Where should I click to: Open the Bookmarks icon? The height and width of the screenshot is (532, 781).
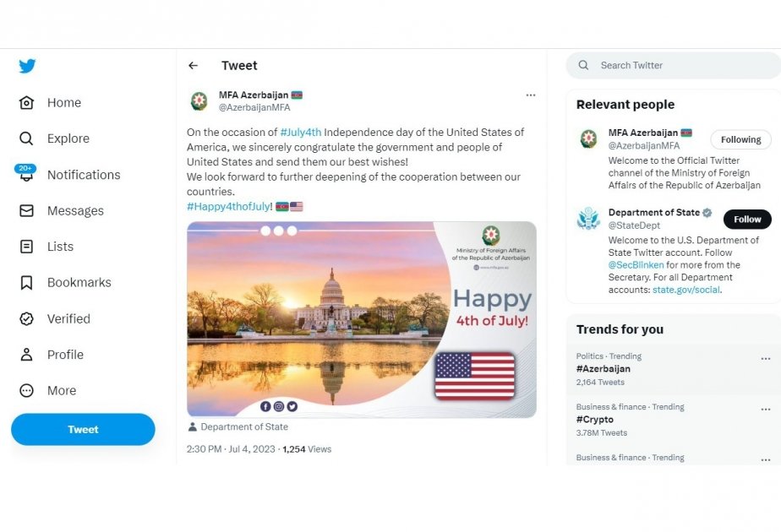tap(26, 283)
